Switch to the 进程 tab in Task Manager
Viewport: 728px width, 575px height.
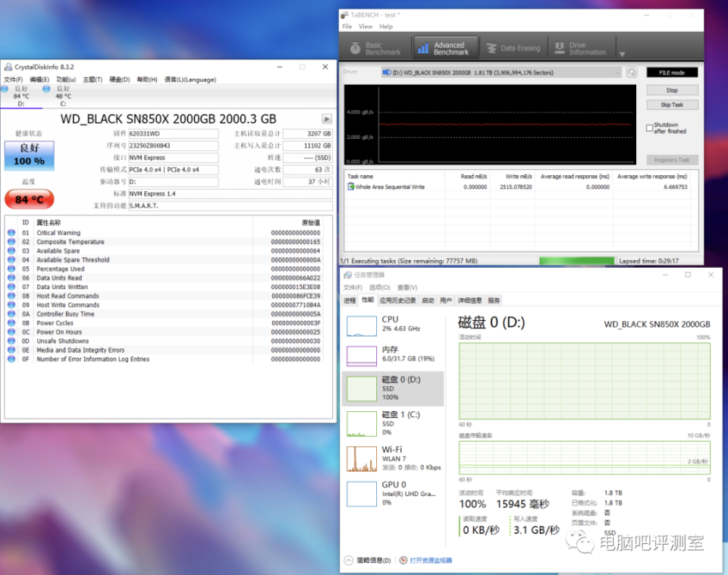(350, 300)
